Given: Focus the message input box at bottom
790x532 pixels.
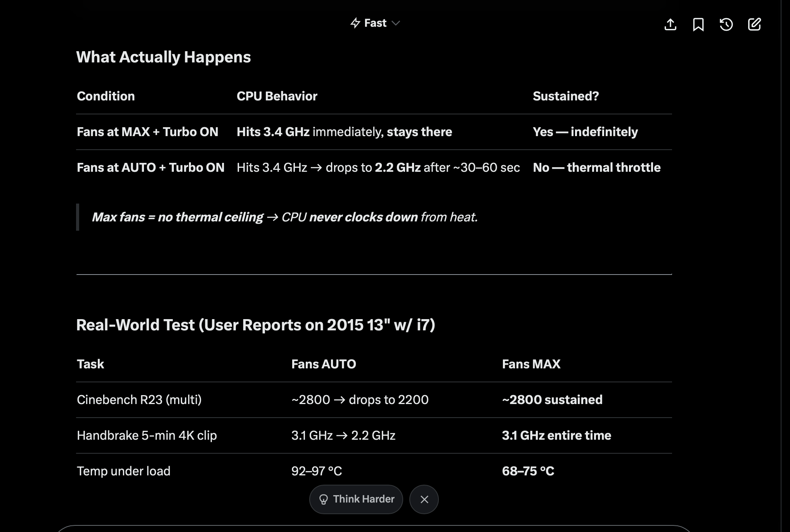Looking at the screenshot, I should (x=372, y=528).
